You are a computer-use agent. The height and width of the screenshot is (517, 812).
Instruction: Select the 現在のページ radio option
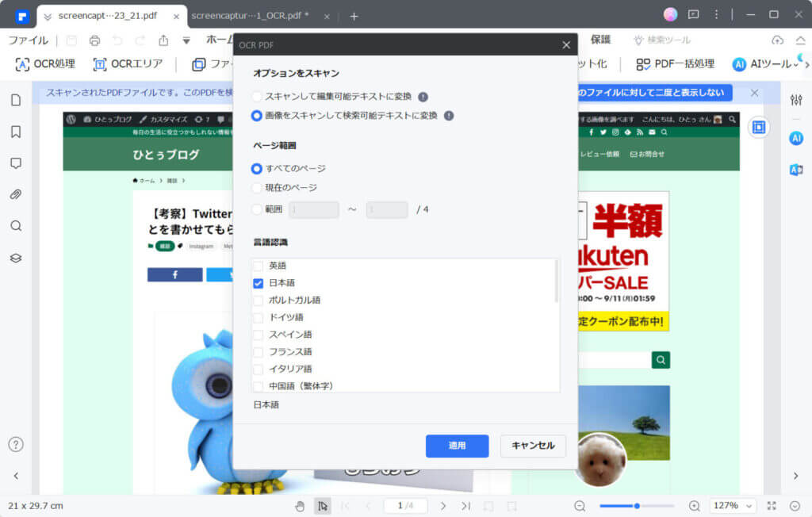256,187
